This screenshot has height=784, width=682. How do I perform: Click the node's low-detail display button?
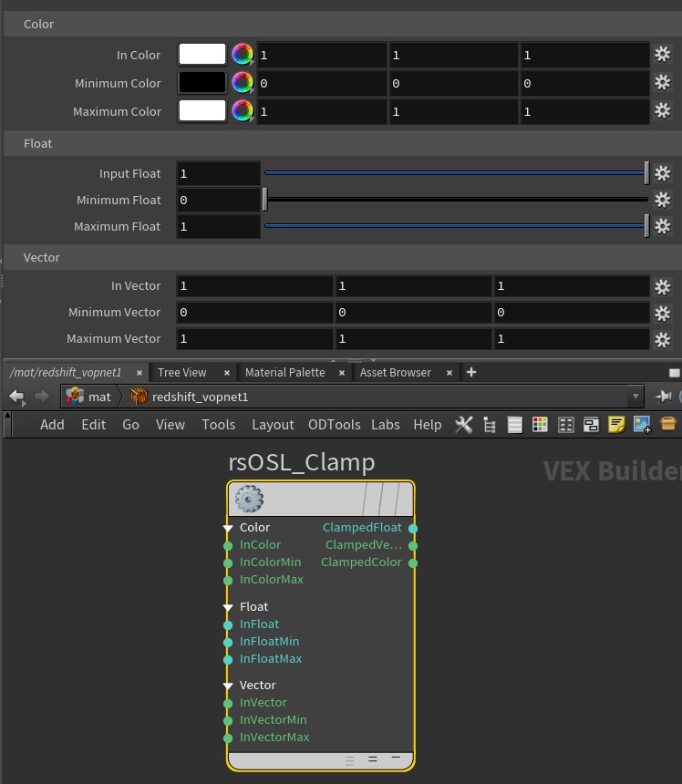pos(396,758)
